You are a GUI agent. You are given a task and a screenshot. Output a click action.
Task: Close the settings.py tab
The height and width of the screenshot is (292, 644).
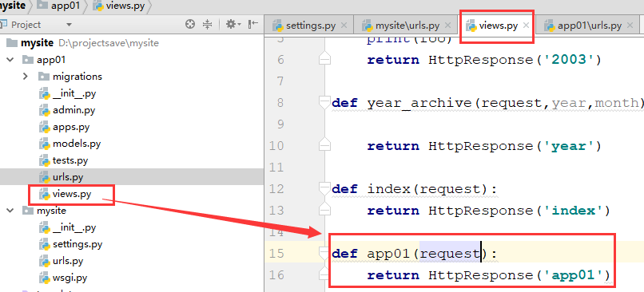[344, 26]
